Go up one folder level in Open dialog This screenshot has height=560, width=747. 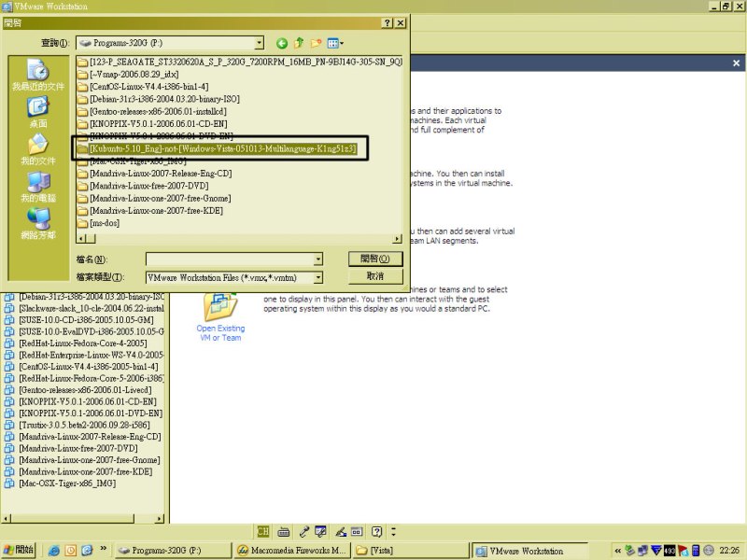pos(299,43)
